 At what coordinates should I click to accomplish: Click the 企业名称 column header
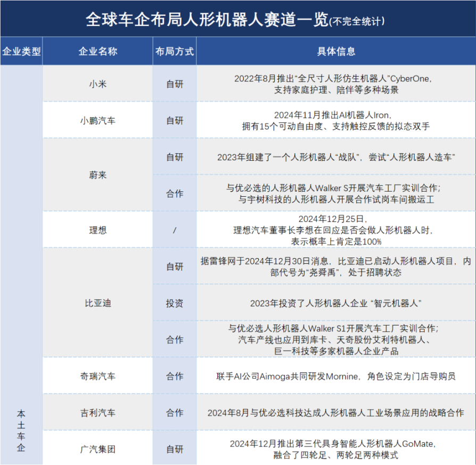pyautogui.click(x=98, y=51)
